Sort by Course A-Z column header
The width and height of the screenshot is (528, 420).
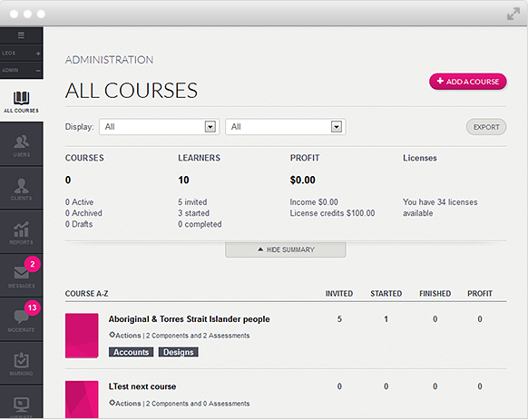pyautogui.click(x=86, y=293)
